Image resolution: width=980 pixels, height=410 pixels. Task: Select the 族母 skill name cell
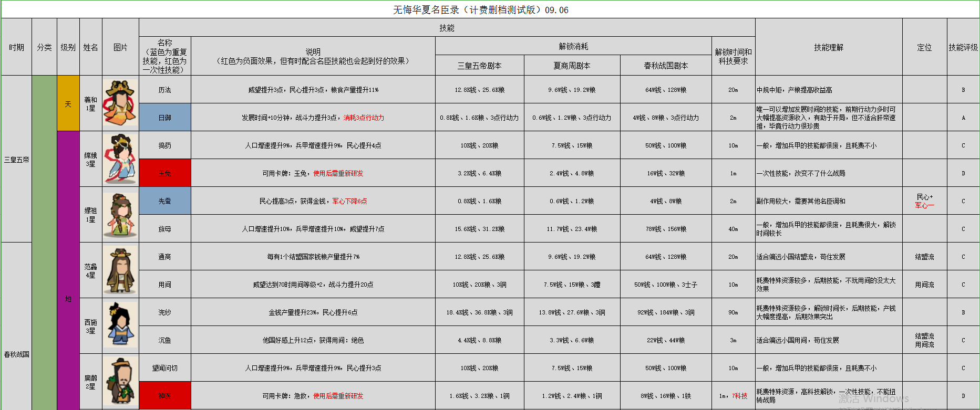click(x=165, y=229)
